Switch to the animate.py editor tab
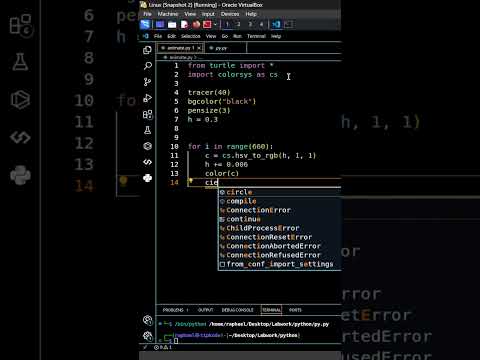The height and width of the screenshot is (360, 480). point(179,48)
